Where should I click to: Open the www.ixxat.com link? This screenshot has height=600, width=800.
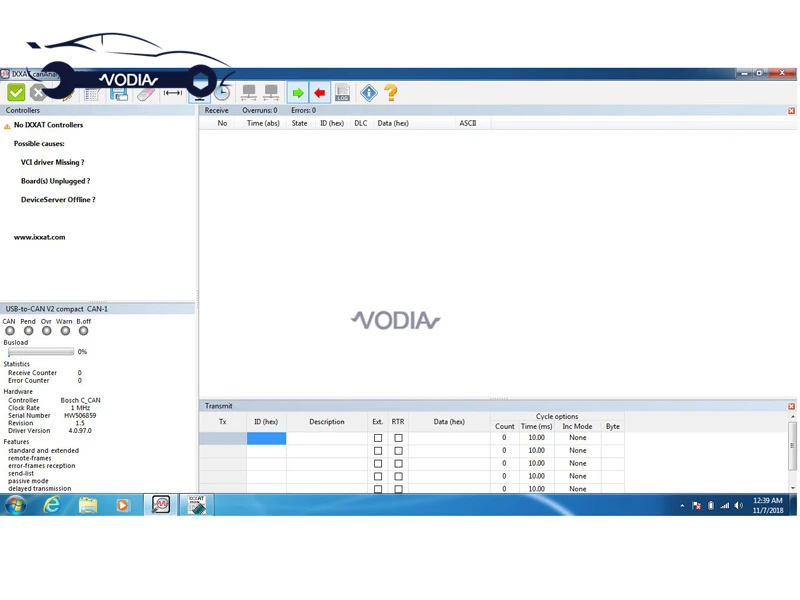40,237
